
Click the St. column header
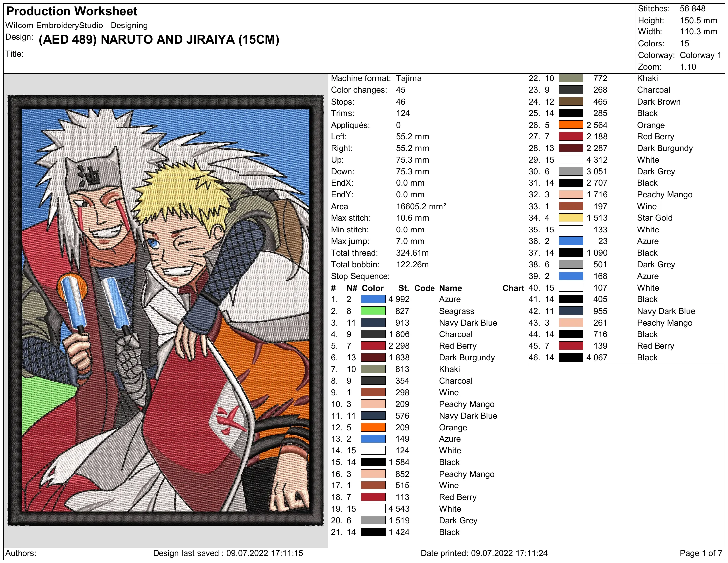(404, 288)
